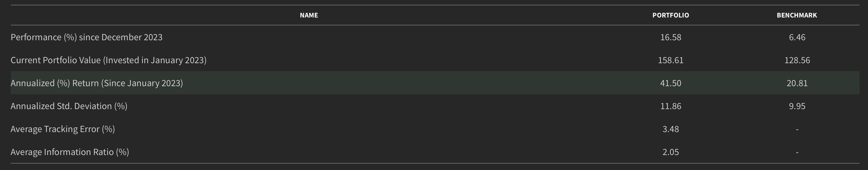This screenshot has width=868, height=170.
Task: Click portfolio annualized return 41.50
Action: click(x=670, y=83)
